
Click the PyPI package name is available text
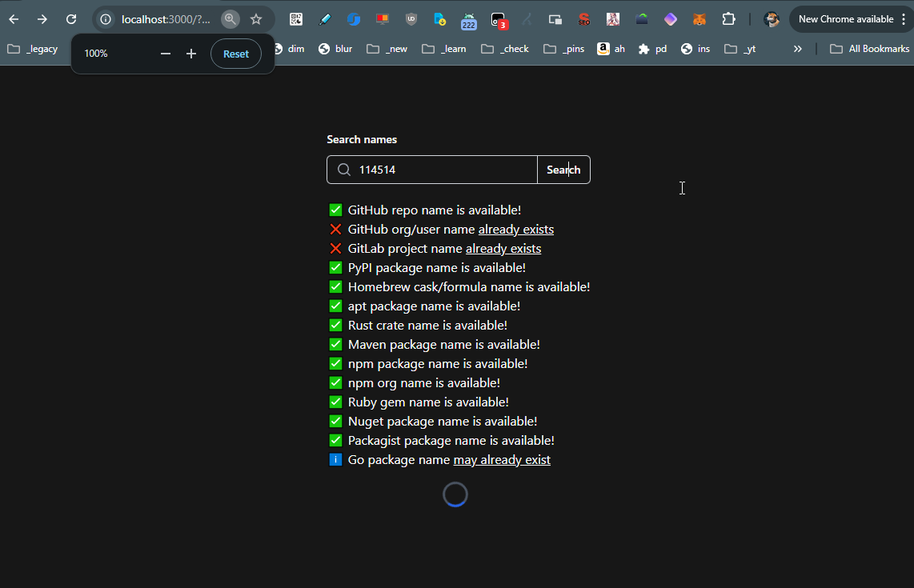[437, 268]
